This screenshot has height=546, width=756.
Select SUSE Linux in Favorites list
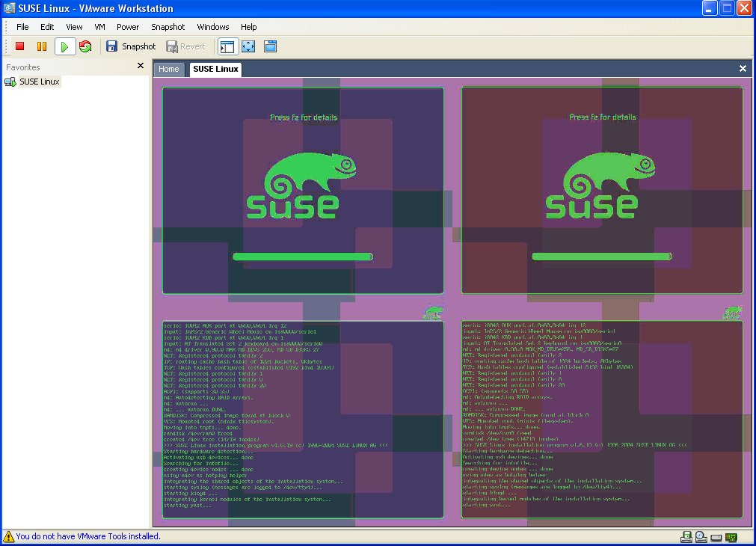point(39,82)
